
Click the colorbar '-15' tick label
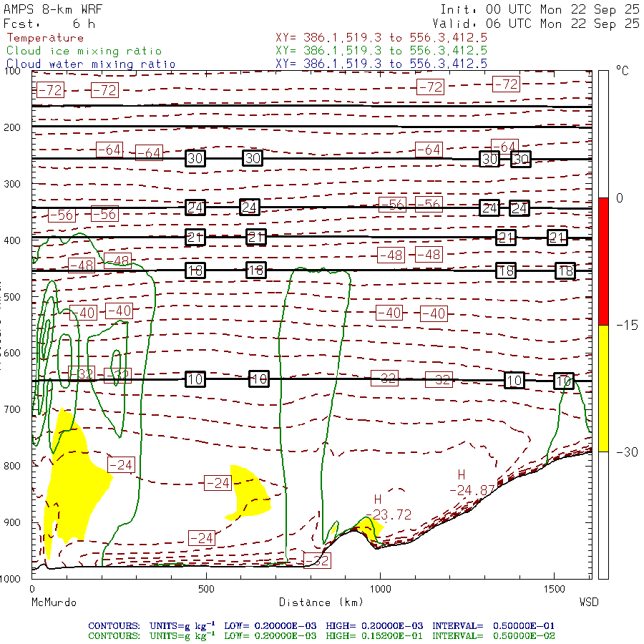coord(627,326)
